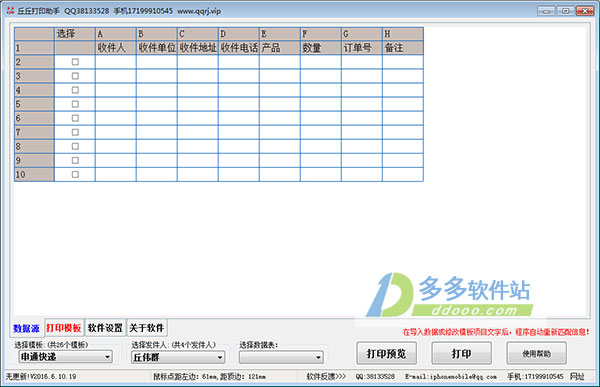Minimize the 丘丘打印助手 window

click(546, 11)
